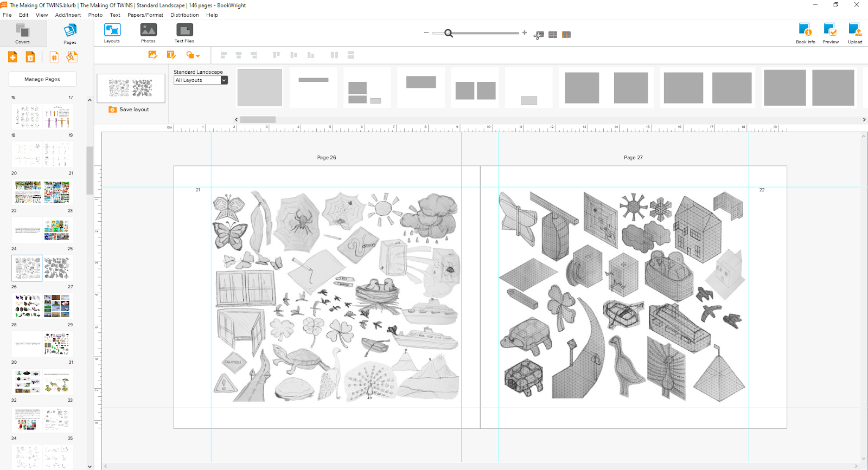Open the File menu
868x470 pixels.
tap(7, 15)
